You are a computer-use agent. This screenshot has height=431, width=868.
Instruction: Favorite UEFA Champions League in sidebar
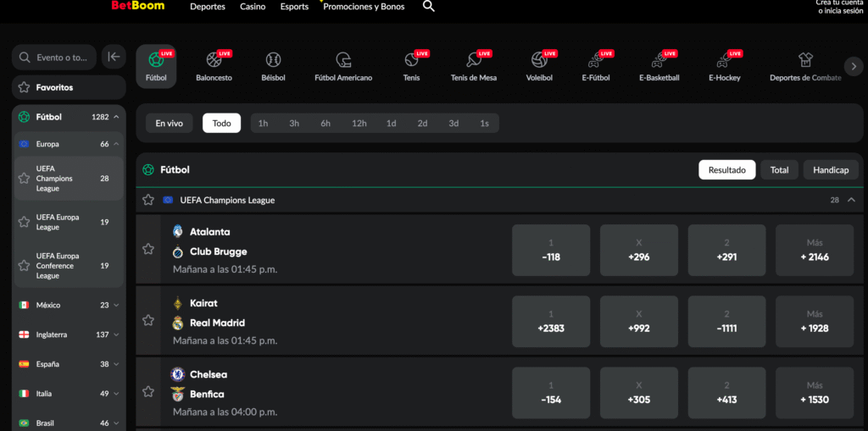[x=24, y=178]
